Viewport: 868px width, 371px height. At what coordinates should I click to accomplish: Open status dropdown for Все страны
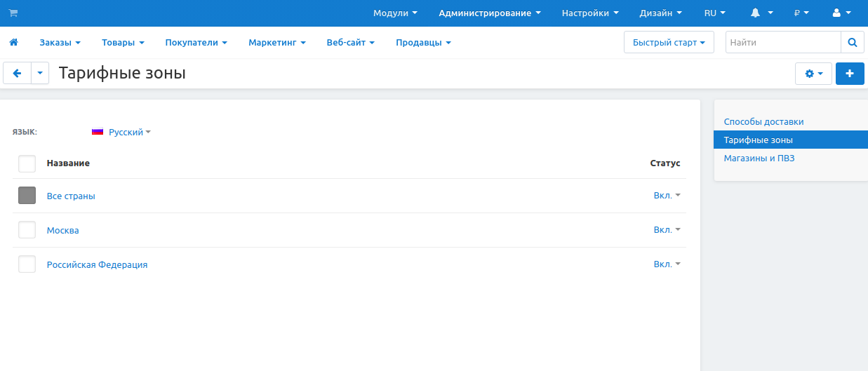667,196
